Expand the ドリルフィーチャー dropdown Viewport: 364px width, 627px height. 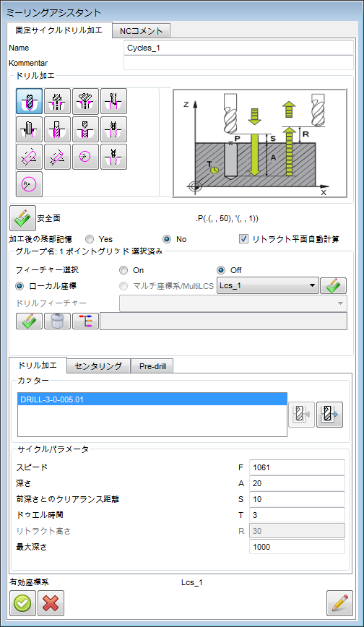click(233, 303)
